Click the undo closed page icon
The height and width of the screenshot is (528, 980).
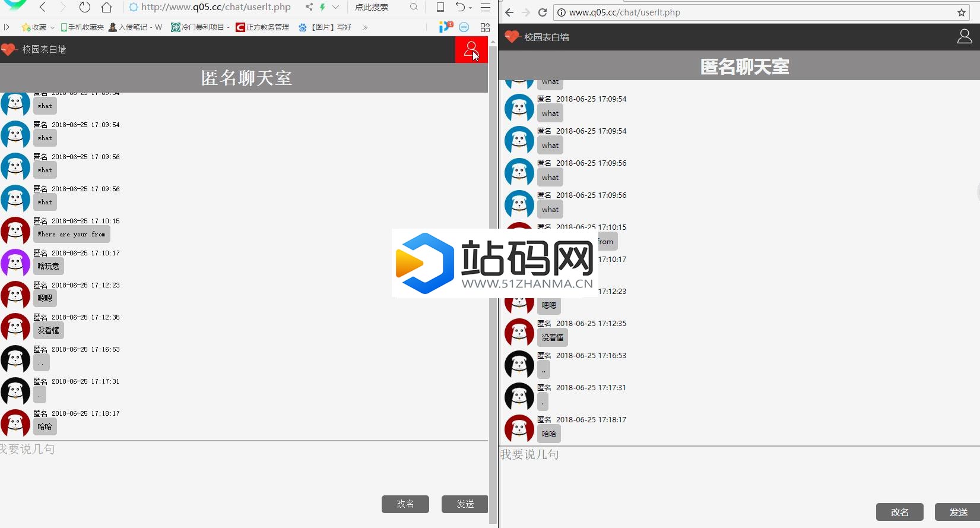click(x=461, y=7)
